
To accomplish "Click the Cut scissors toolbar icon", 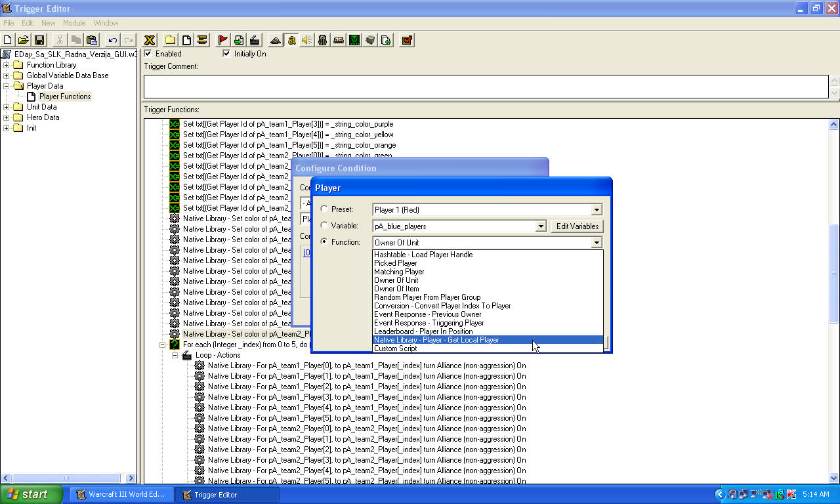I will click(60, 40).
